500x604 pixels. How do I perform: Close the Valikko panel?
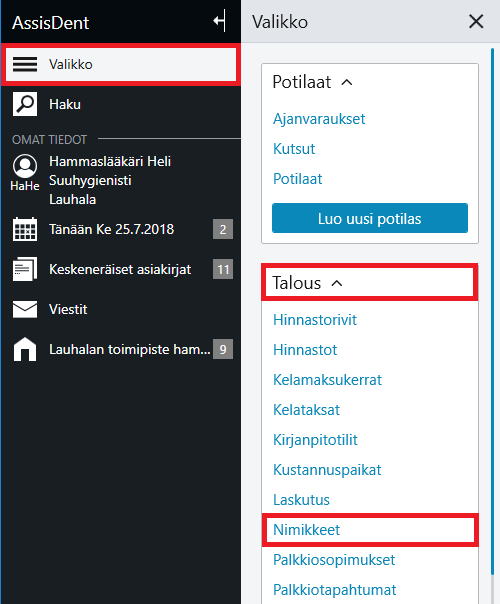[x=476, y=21]
